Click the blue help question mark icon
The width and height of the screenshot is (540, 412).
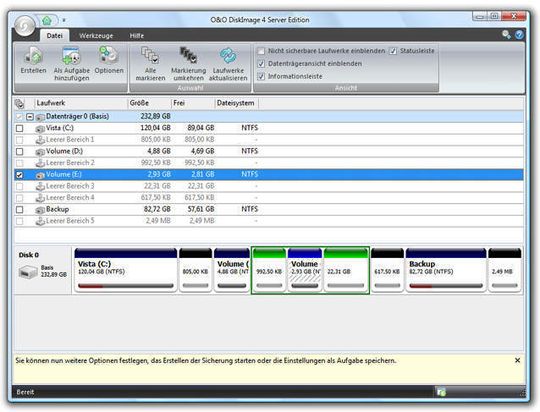click(x=519, y=35)
